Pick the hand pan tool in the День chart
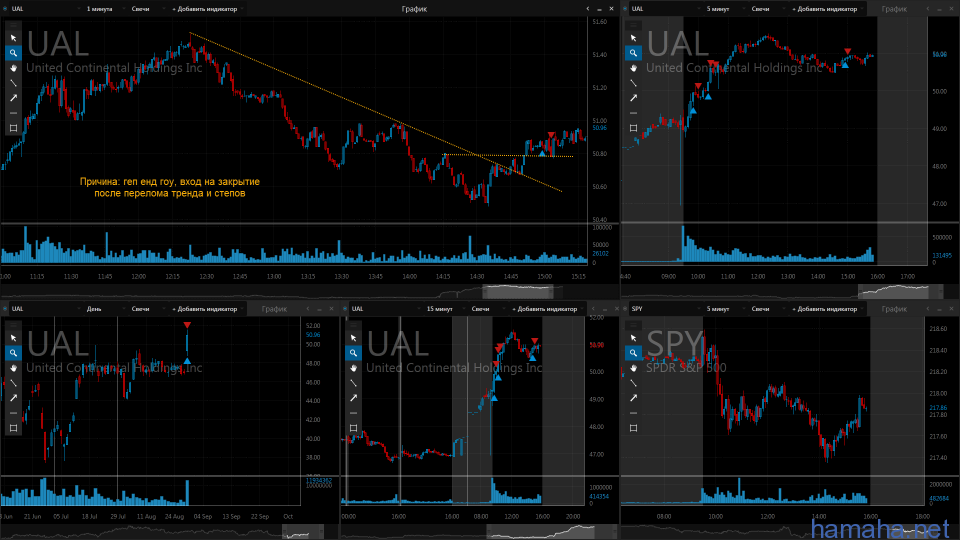Screen dimensions: 960x540 pyautogui.click(x=13, y=368)
